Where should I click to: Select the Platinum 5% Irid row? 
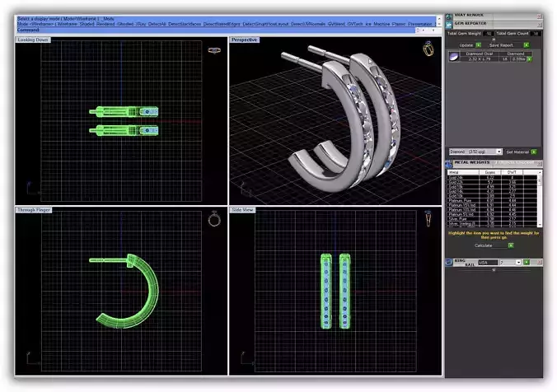point(493,214)
